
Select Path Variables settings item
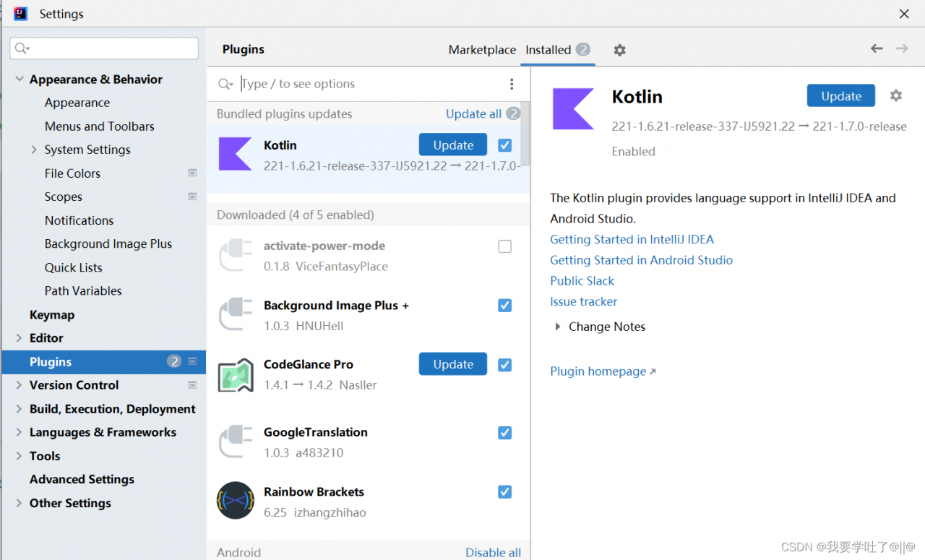click(83, 291)
